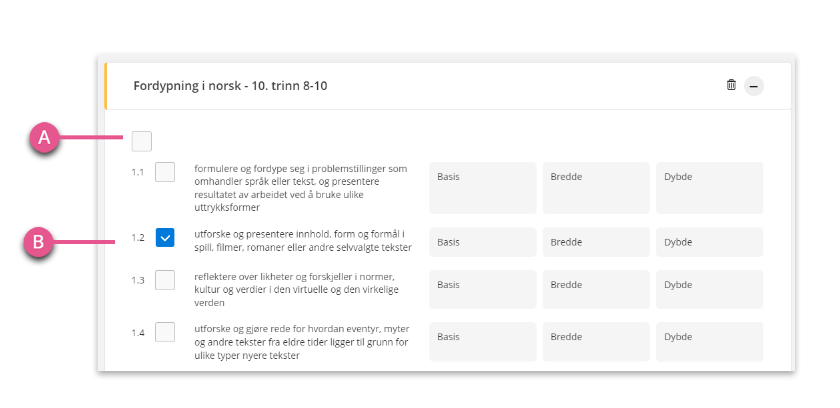Viewport: 840px width, 408px height.
Task: Click the Basis field for goal 1.4
Action: pyautogui.click(x=483, y=342)
